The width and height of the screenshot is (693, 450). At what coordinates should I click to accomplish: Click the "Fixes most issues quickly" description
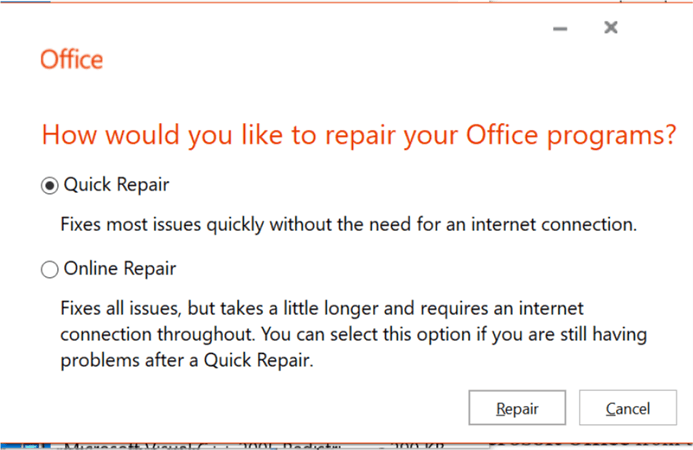click(x=349, y=225)
